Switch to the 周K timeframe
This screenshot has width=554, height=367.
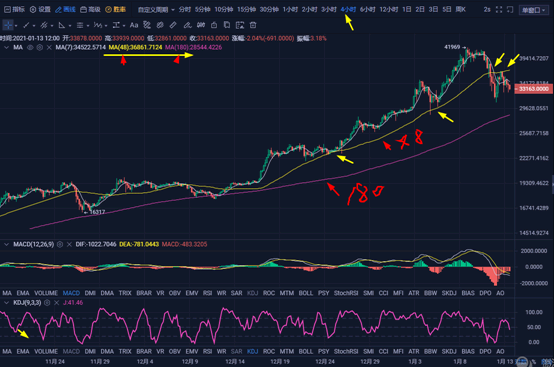point(460,10)
